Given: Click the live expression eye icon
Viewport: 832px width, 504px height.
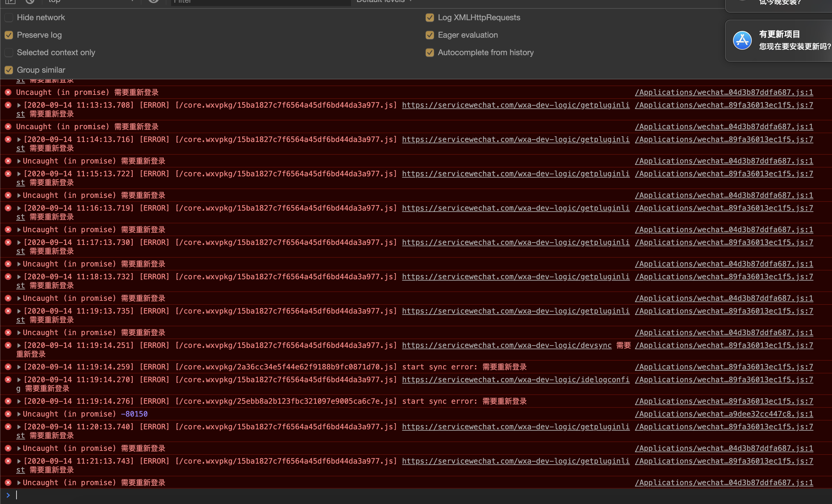Looking at the screenshot, I should 154,1.
